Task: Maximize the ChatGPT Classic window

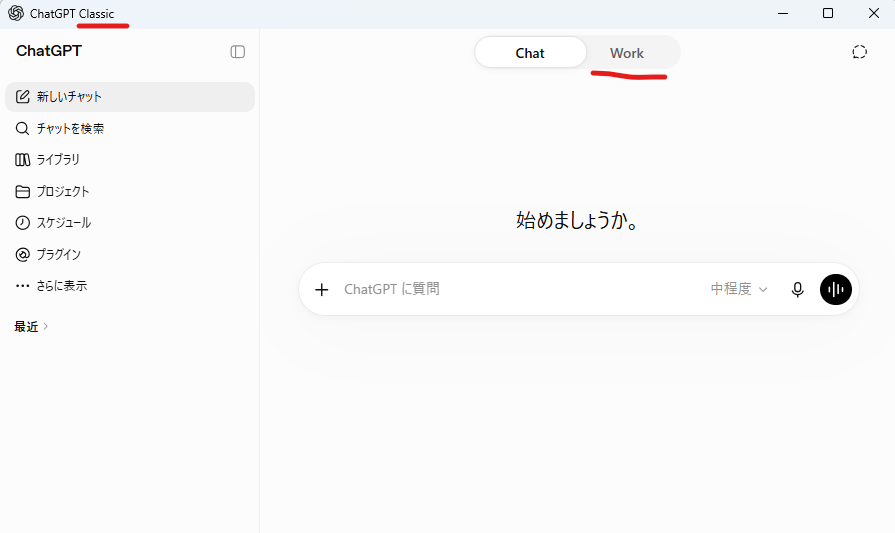Action: (x=828, y=13)
